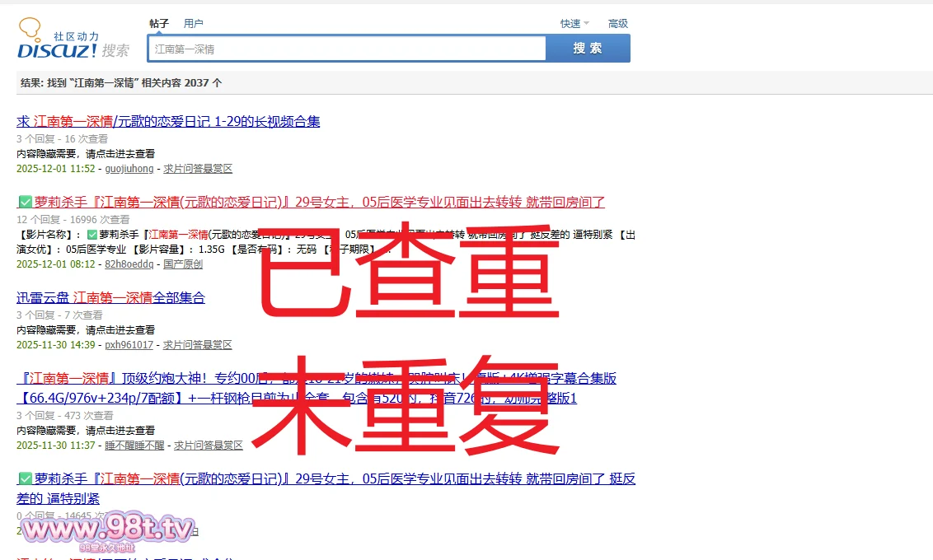Click green checkmark icon on fifth result

pyautogui.click(x=24, y=478)
